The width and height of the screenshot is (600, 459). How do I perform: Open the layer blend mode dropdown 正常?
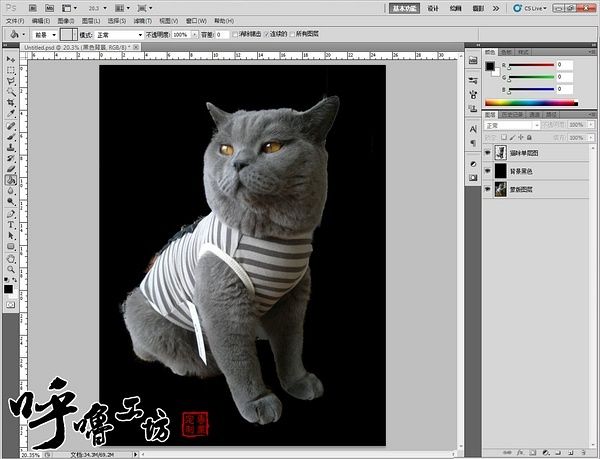coord(510,126)
